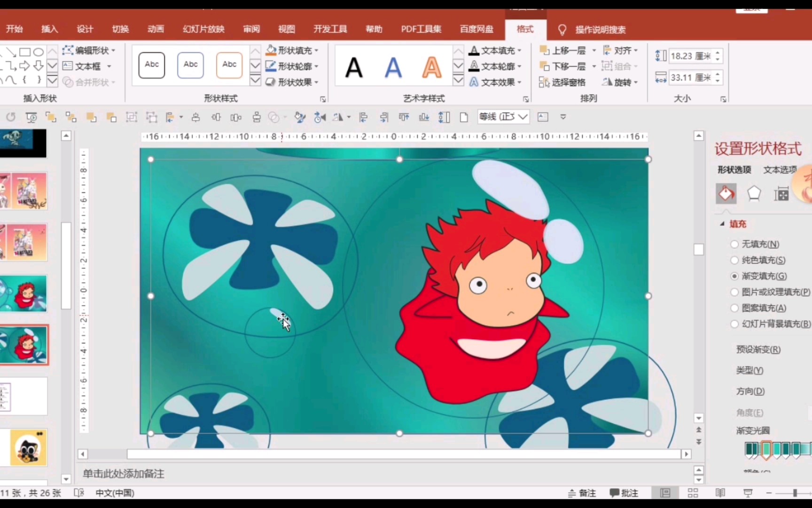Click the blank page toolbar icon
Viewport: 812px width, 508px height.
464,117
